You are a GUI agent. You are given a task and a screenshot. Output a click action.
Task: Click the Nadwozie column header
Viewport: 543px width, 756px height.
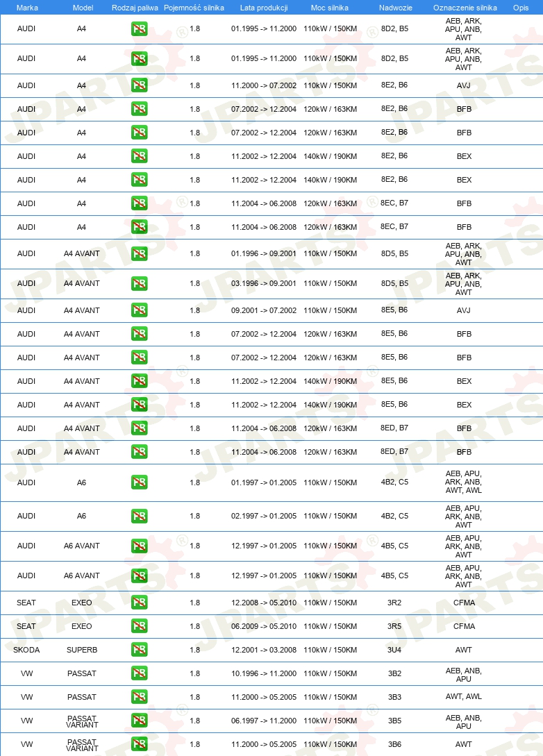coord(395,8)
